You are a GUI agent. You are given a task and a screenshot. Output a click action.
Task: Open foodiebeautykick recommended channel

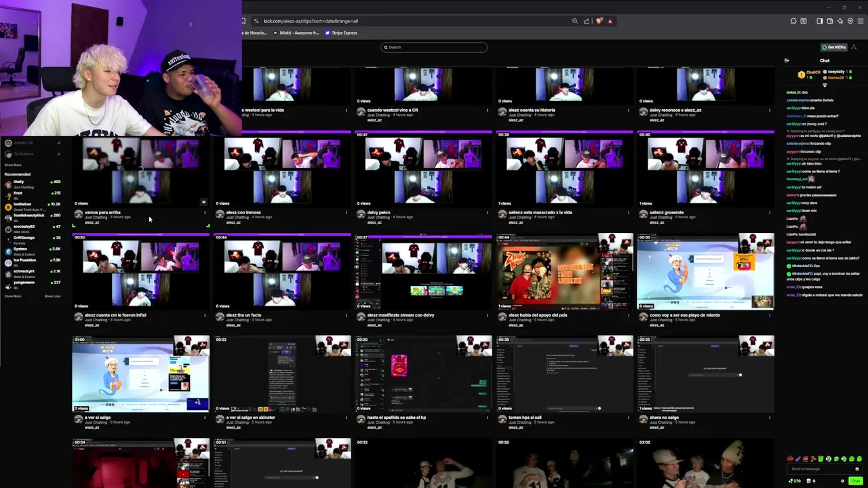coord(33,218)
